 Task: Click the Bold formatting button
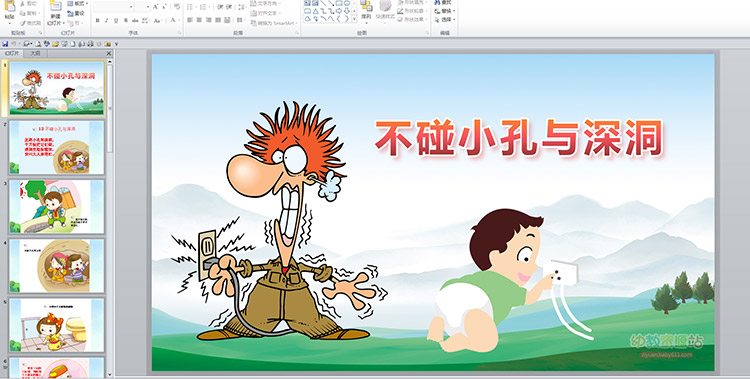click(x=97, y=20)
